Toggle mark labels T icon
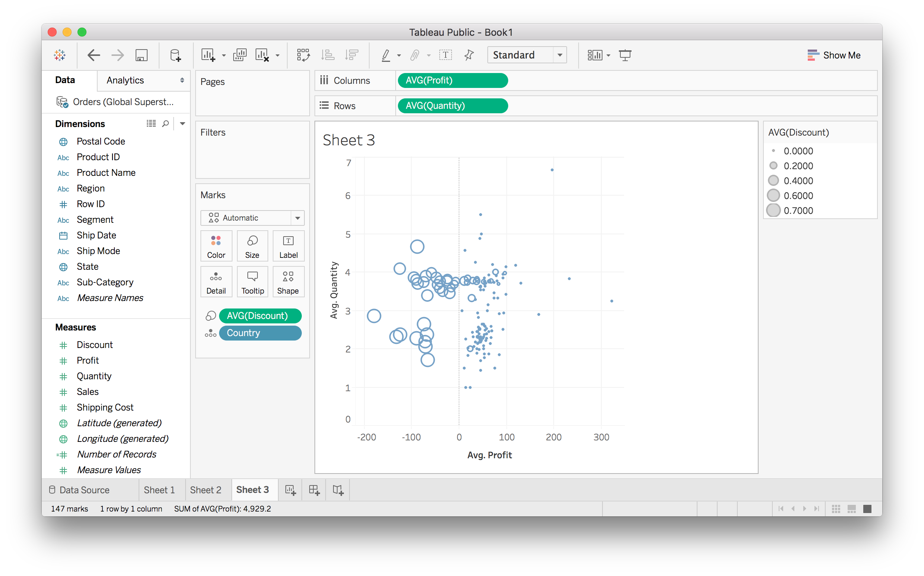 point(445,55)
